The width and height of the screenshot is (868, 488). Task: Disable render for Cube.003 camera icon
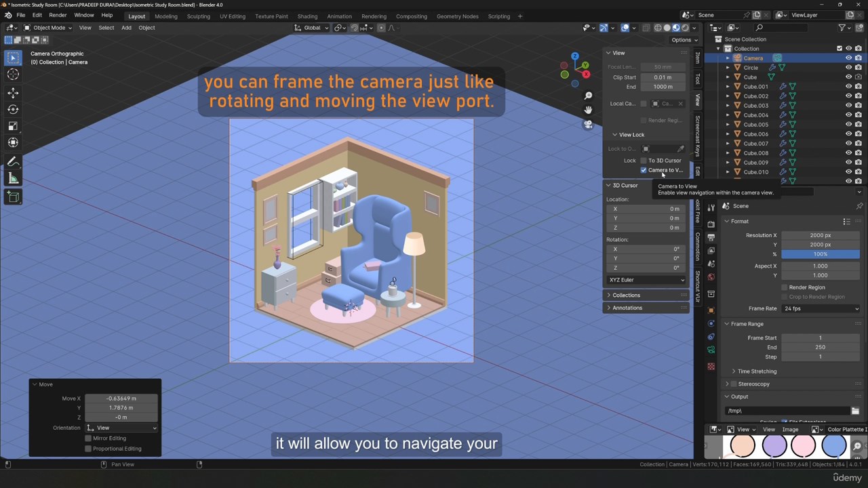(859, 106)
